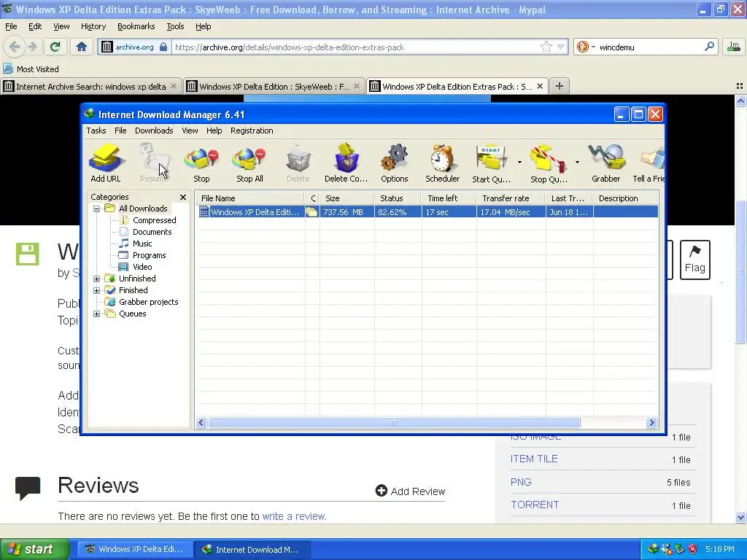Image resolution: width=747 pixels, height=560 pixels.
Task: Open Stop Queue dropdown arrow
Action: tap(577, 163)
